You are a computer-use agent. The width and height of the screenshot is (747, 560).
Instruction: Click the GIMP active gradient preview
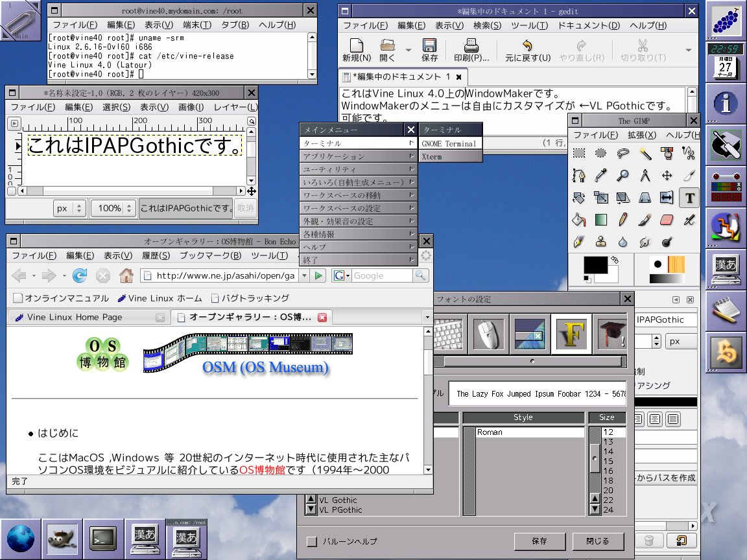click(667, 279)
